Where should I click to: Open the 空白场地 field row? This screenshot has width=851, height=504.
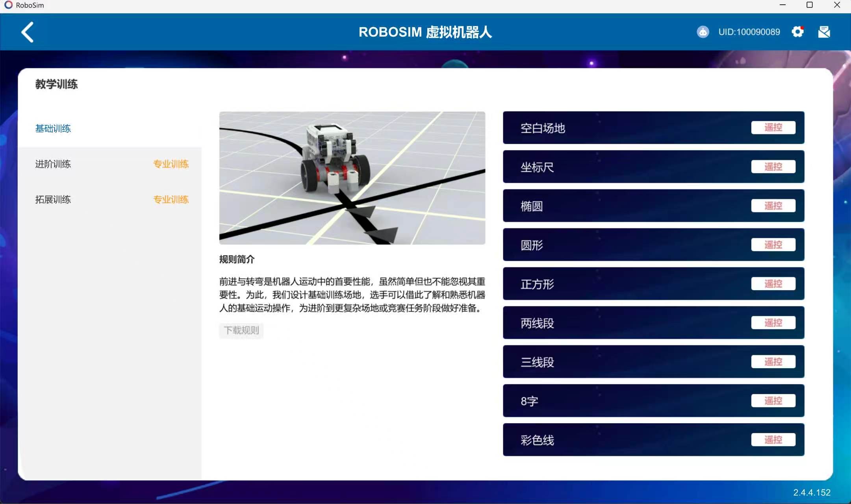[654, 128]
